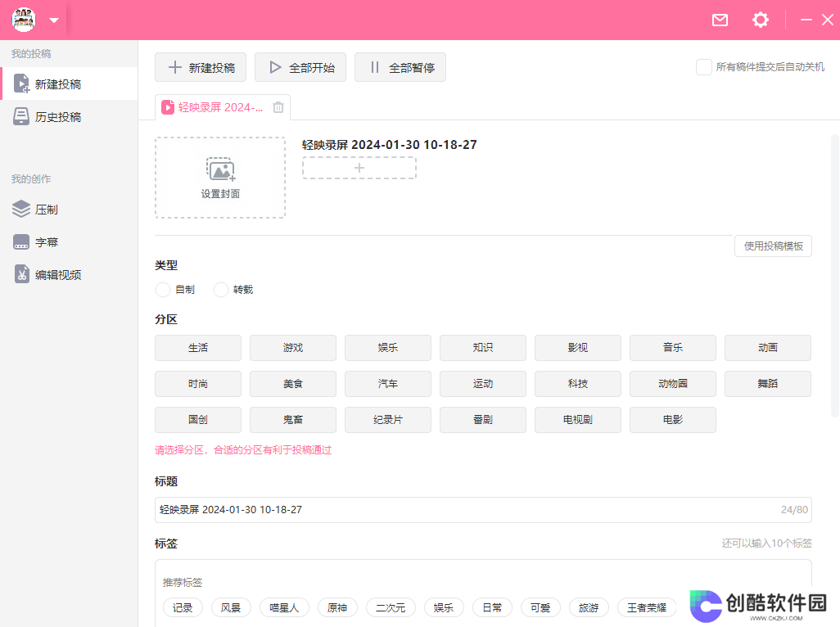Add the recommended tag 喵星人
Screen dimensions: 840x627
(284, 607)
